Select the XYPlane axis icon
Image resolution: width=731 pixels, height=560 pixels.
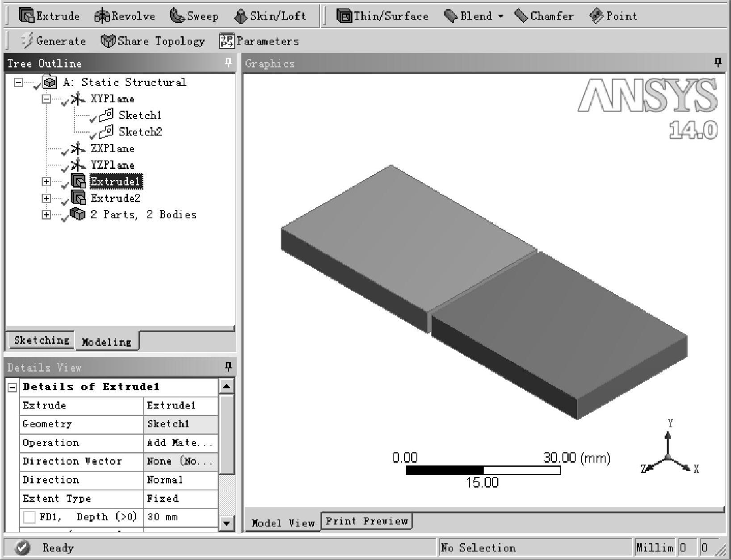(x=78, y=99)
